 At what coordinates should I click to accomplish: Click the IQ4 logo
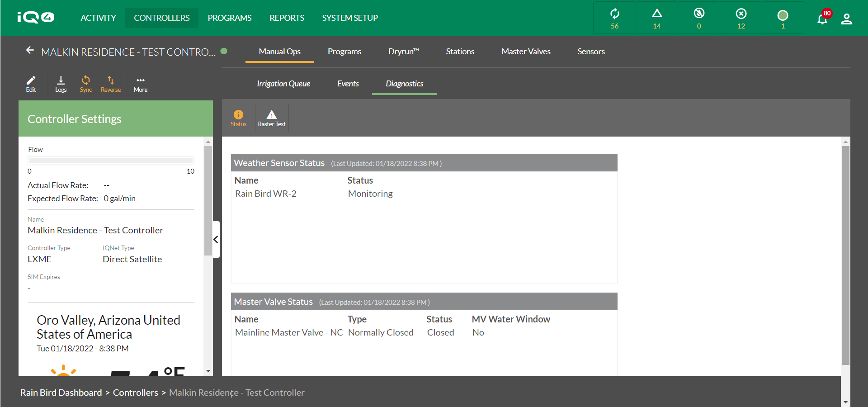(36, 18)
